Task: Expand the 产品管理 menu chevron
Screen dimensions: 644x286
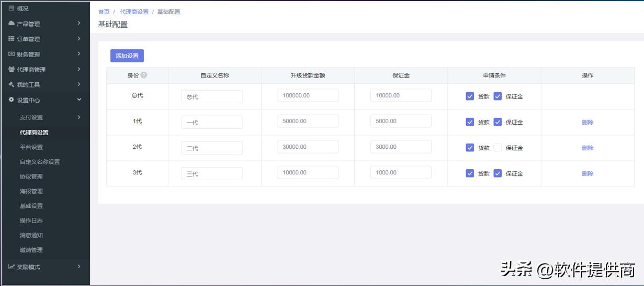Action: 79,23
